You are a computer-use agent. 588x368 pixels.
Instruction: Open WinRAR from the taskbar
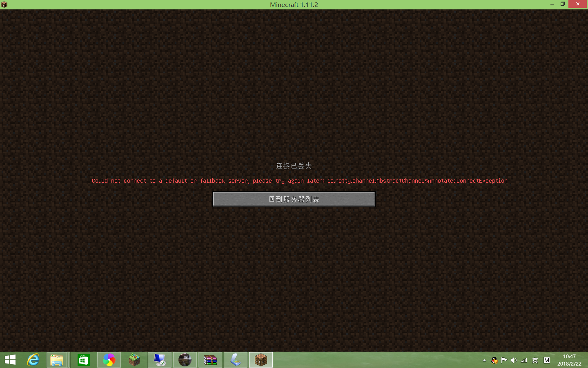tap(210, 360)
